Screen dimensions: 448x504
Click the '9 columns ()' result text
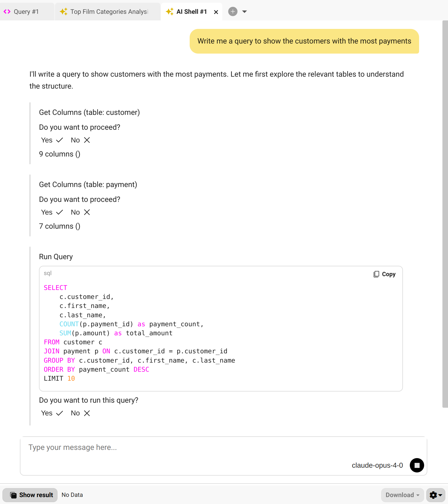(60, 154)
